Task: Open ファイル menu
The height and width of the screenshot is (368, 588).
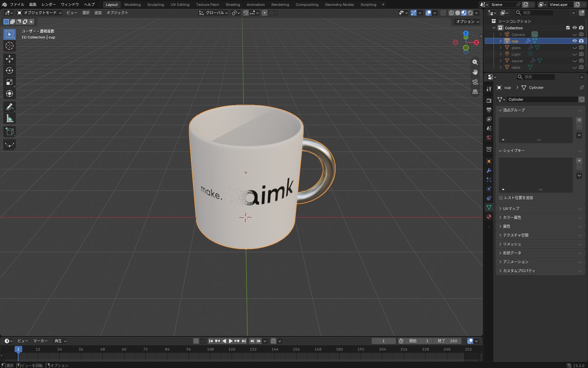Action: [x=17, y=4]
